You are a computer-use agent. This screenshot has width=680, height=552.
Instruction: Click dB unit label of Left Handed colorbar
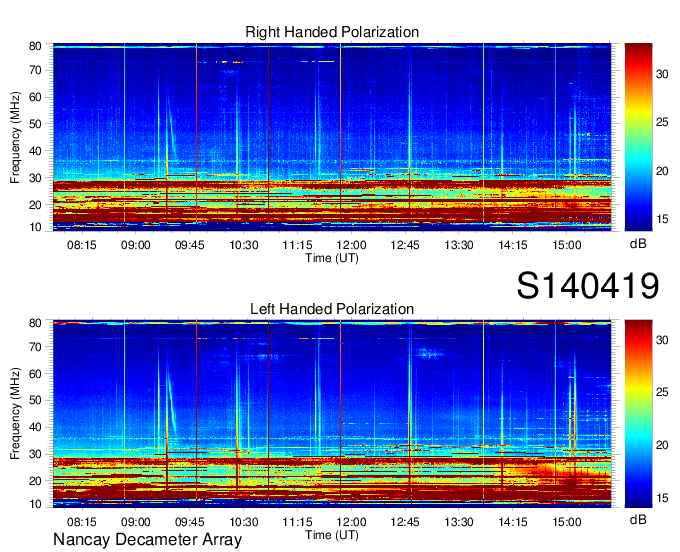click(638, 519)
